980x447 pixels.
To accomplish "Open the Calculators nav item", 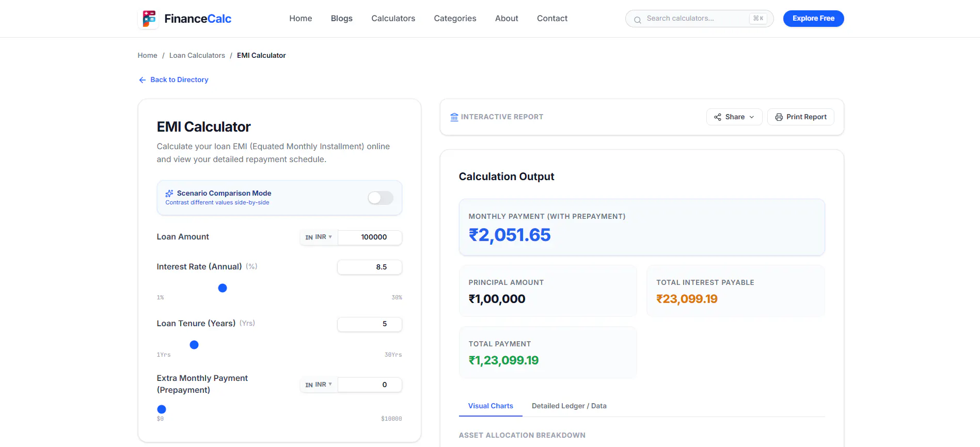I will coord(393,19).
